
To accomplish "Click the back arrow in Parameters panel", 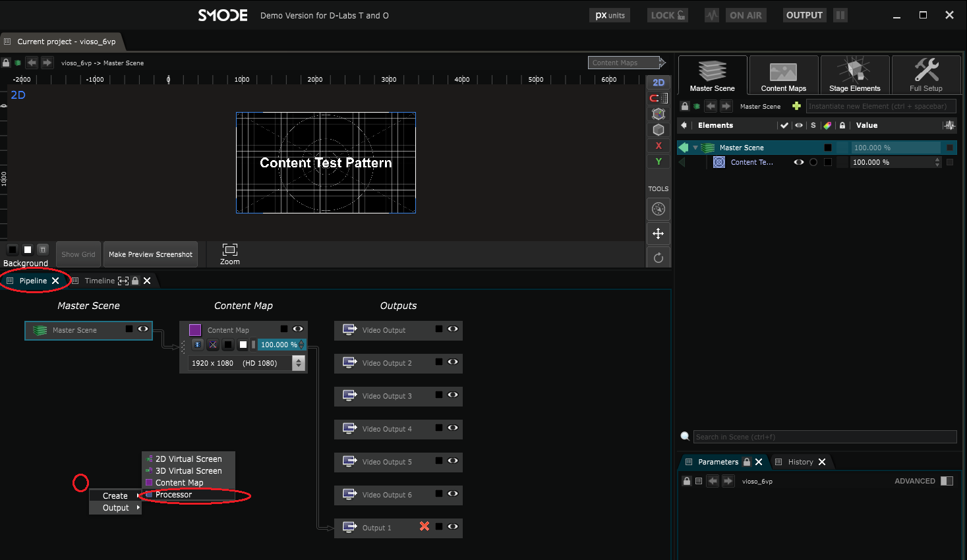I will click(713, 481).
